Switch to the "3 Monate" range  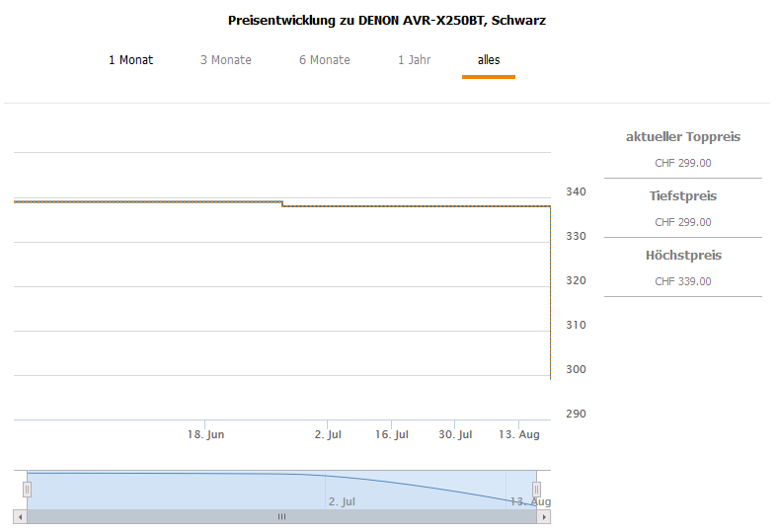tap(225, 60)
